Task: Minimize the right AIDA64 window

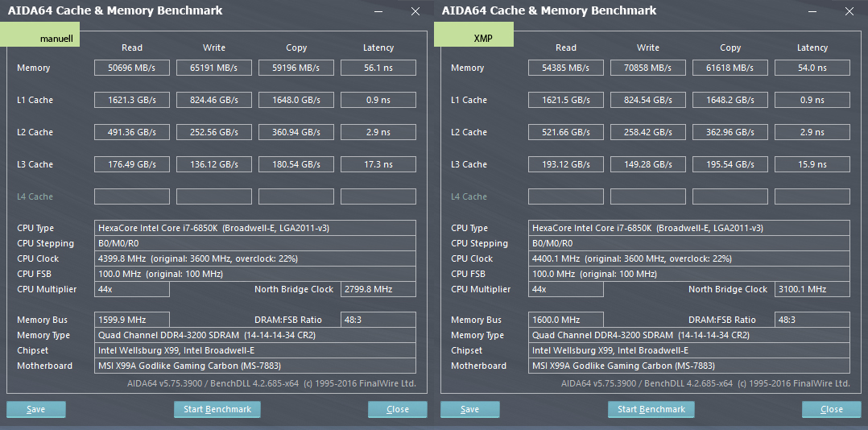Action: point(812,11)
